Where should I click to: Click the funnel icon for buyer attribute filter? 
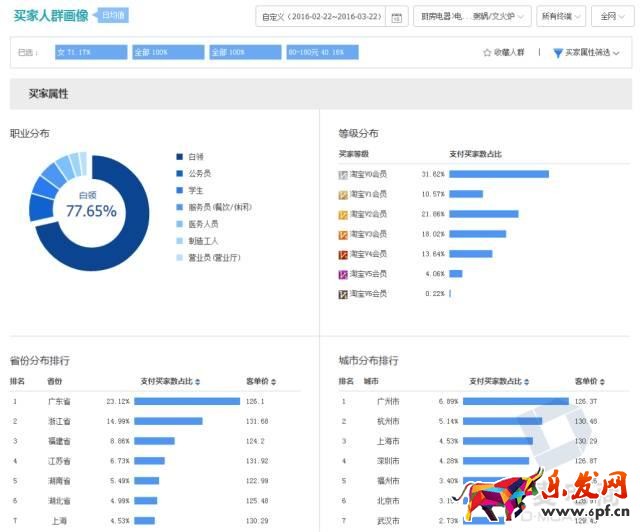pyautogui.click(x=558, y=52)
